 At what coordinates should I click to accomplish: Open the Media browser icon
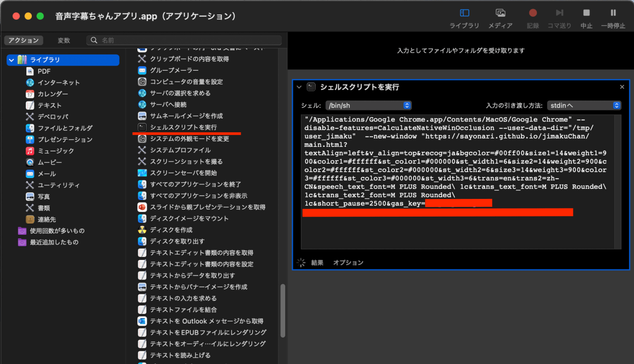click(x=500, y=13)
